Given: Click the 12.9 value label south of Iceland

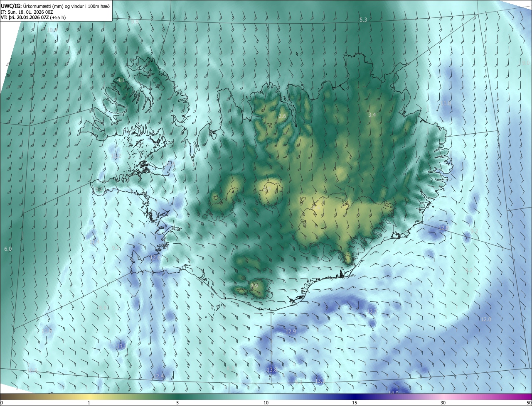Looking at the screenshot, I should click(x=291, y=331).
